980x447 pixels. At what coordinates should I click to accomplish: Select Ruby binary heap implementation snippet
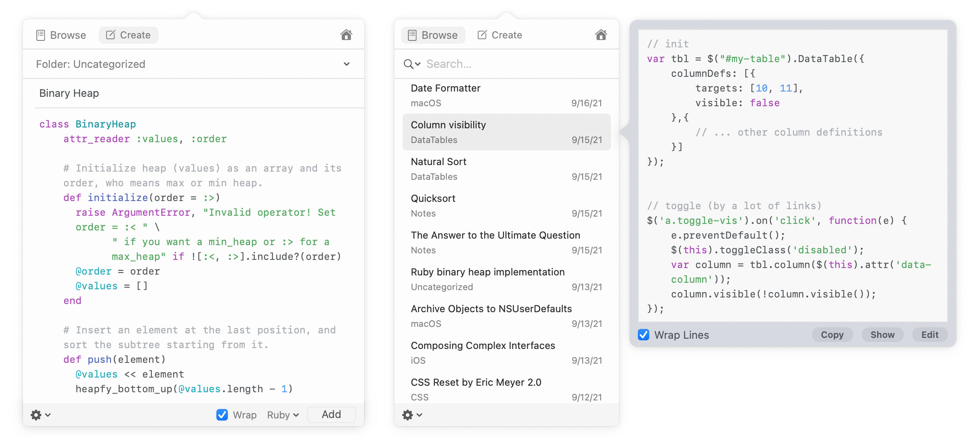506,279
